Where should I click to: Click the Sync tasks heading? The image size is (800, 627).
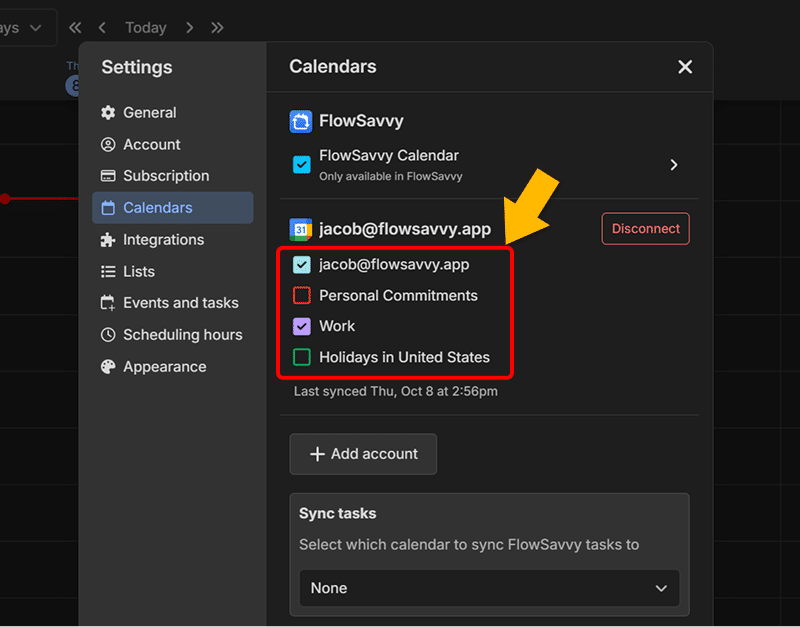pos(338,514)
